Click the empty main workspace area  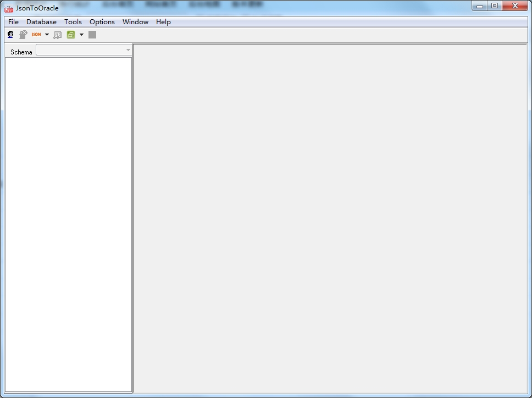pyautogui.click(x=330, y=220)
